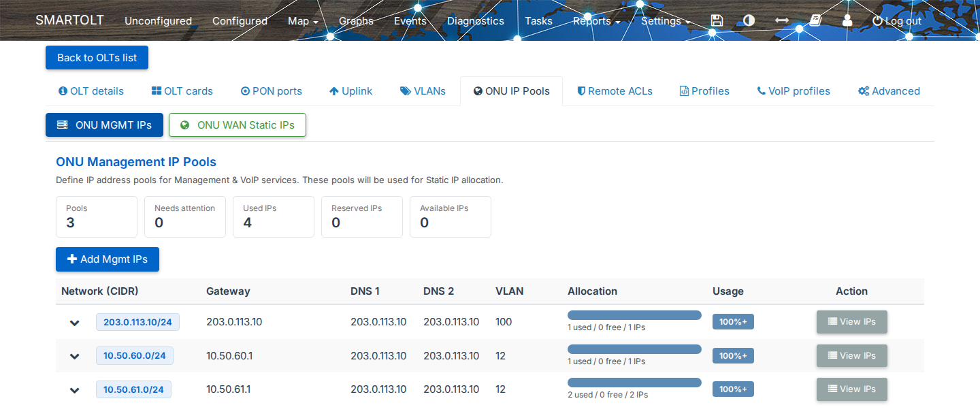Click the allocation bar of 203.0.113.10/24 pool

pos(634,315)
